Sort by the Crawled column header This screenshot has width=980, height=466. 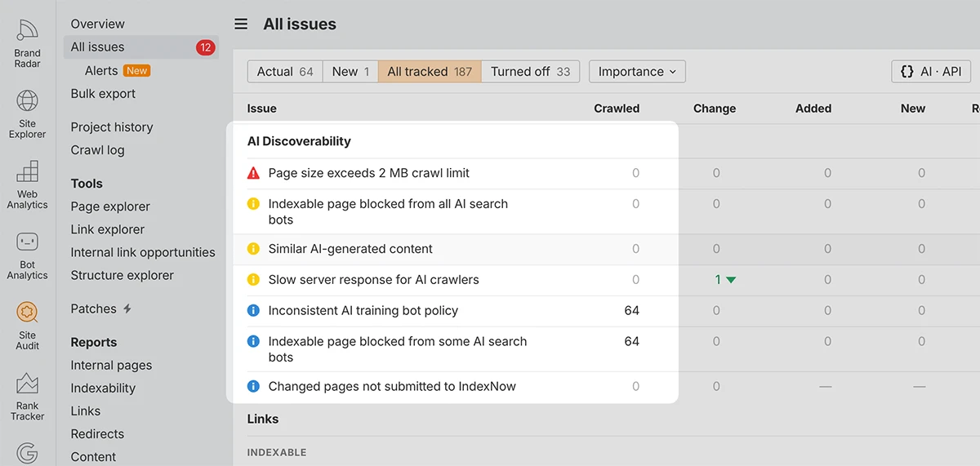click(x=617, y=109)
